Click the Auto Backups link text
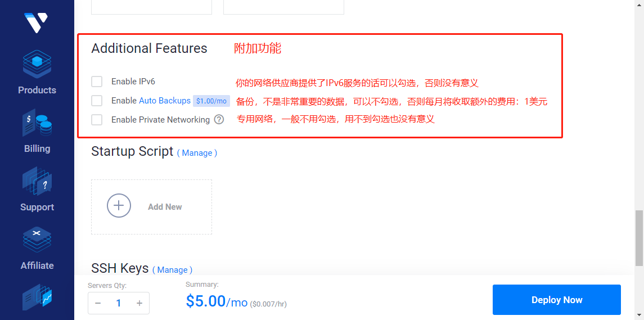The image size is (644, 320). tap(164, 101)
